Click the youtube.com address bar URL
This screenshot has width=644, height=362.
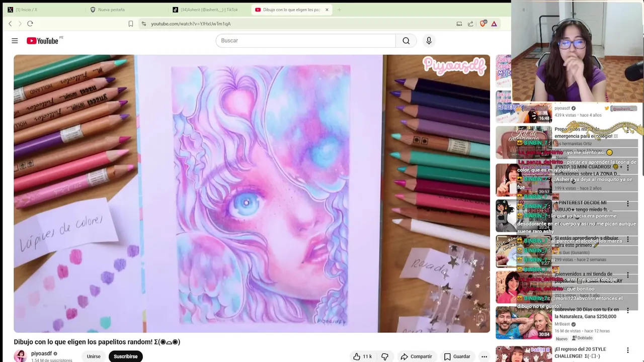[191, 24]
